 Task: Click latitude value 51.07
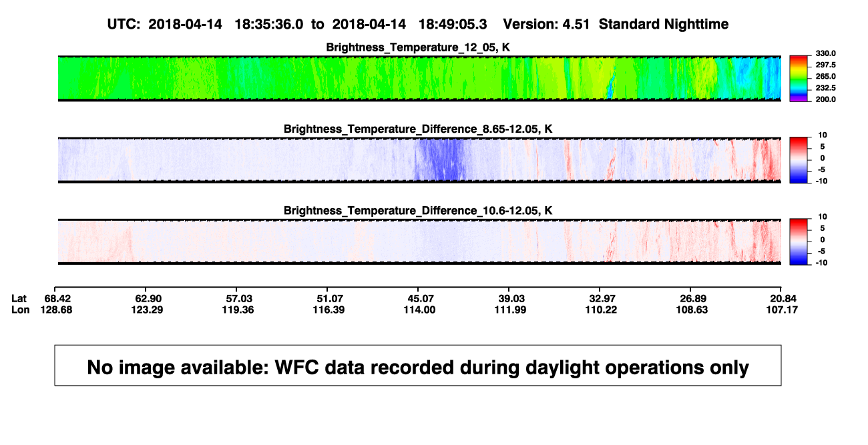(x=330, y=298)
